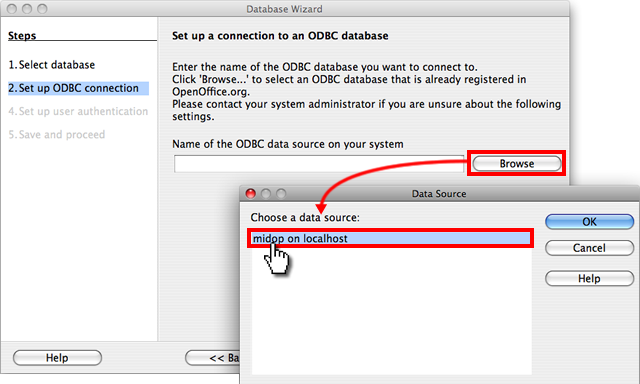The height and width of the screenshot is (384, 640).
Task: Confirm with the OK button
Action: pos(589,222)
